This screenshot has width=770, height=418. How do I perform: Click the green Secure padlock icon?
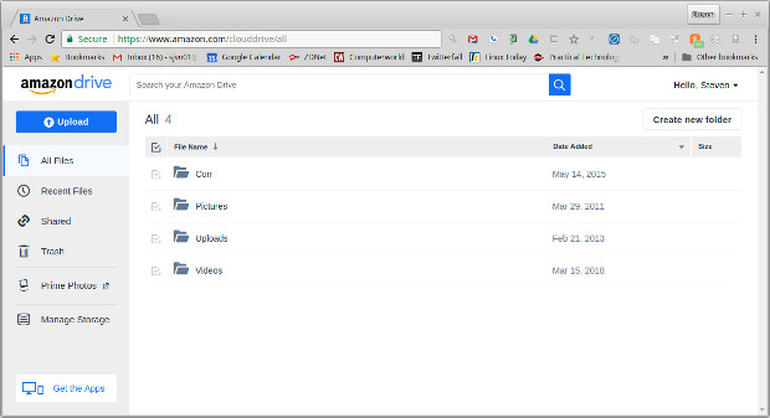point(70,39)
